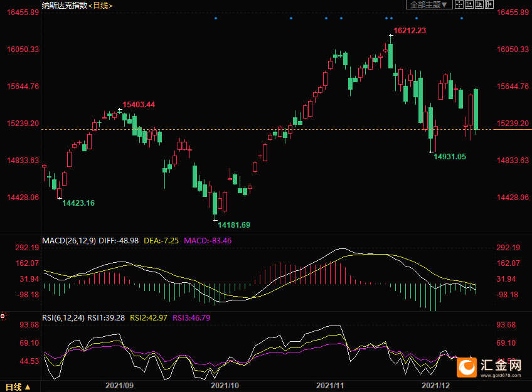Click the 日线 period label in chart title
This screenshot has height=392, width=532.
100,6
